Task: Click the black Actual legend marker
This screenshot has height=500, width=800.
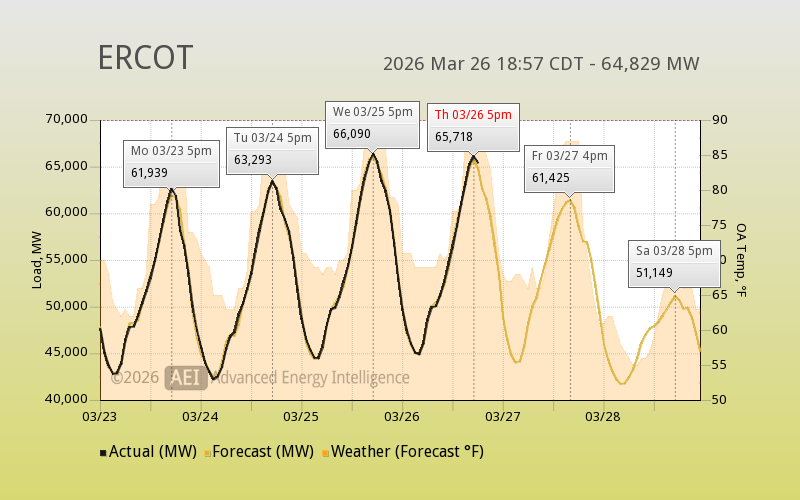Action: pyautogui.click(x=103, y=453)
